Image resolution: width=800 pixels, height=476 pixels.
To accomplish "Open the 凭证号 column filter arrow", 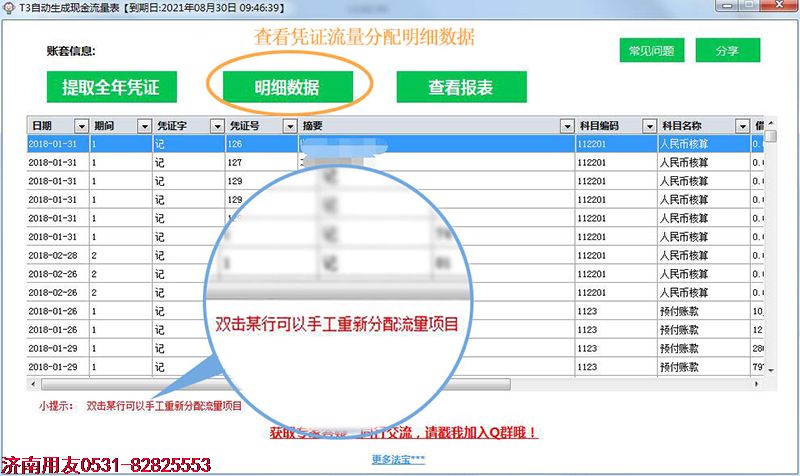I will coord(291,126).
